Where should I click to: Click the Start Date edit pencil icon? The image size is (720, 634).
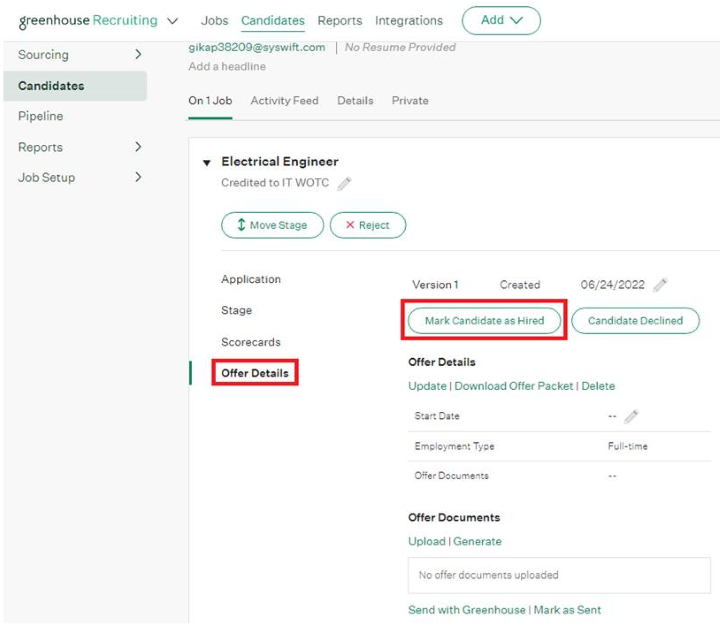631,416
